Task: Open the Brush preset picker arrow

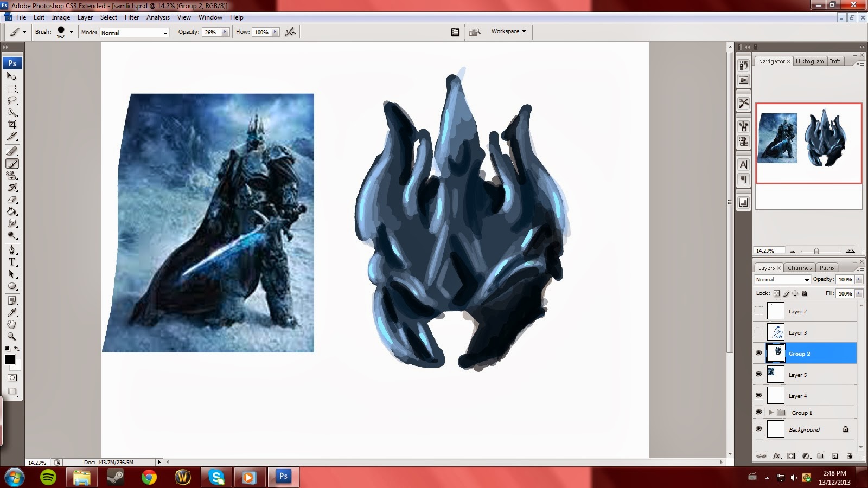Action: point(71,32)
